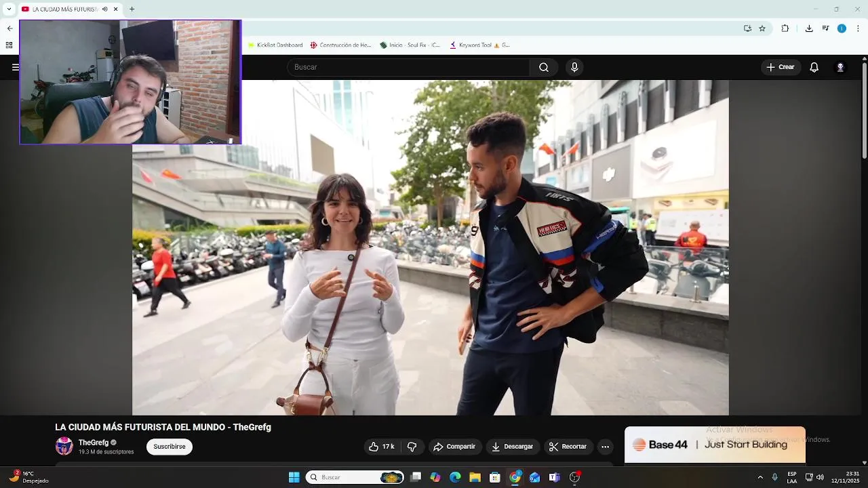This screenshot has width=868, height=488.
Task: Open the Construcción de He... bookmark
Action: pos(340,45)
